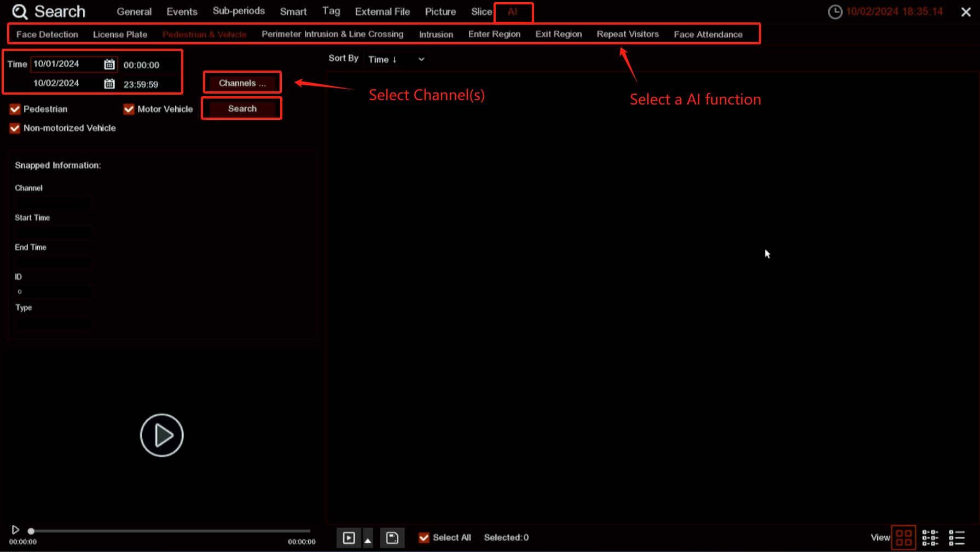Click the playback progress slider handle
This screenshot has height=552, width=980.
pos(31,531)
